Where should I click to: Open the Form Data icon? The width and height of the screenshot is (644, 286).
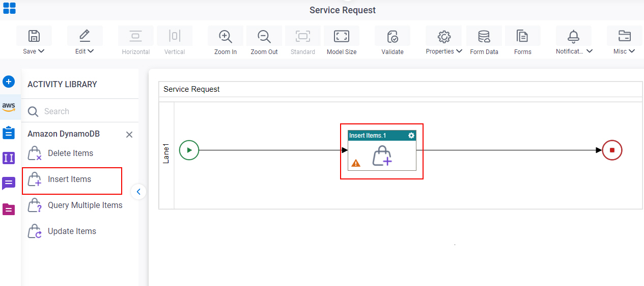(484, 36)
